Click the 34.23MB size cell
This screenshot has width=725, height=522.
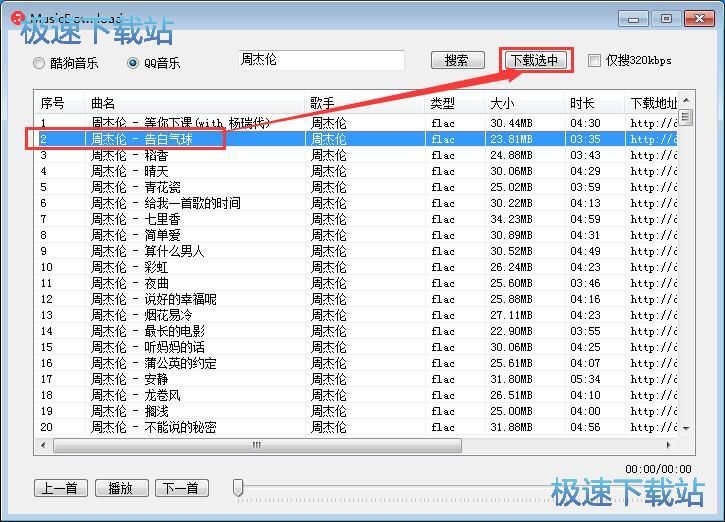point(511,219)
